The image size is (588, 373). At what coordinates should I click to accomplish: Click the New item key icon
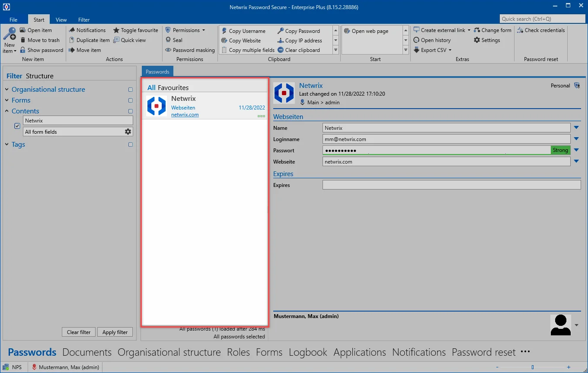point(9,35)
